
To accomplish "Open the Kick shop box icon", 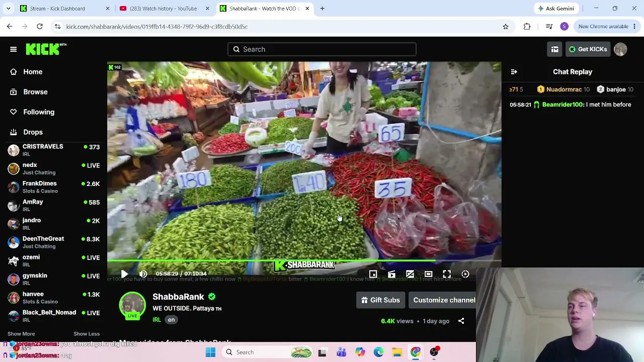I will (554, 49).
